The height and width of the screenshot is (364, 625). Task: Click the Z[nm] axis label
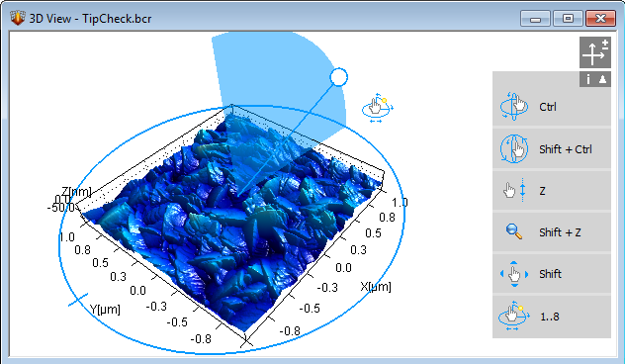(x=76, y=191)
